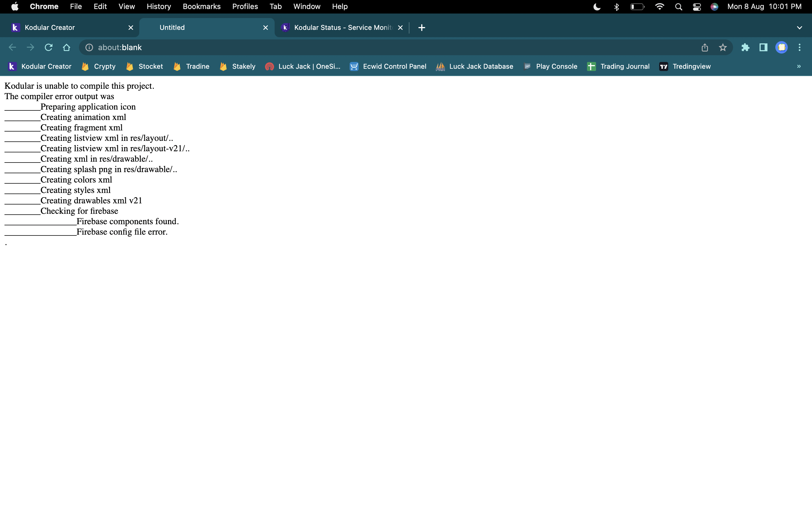The height and width of the screenshot is (507, 812).
Task: Open the History menu
Action: point(159,6)
